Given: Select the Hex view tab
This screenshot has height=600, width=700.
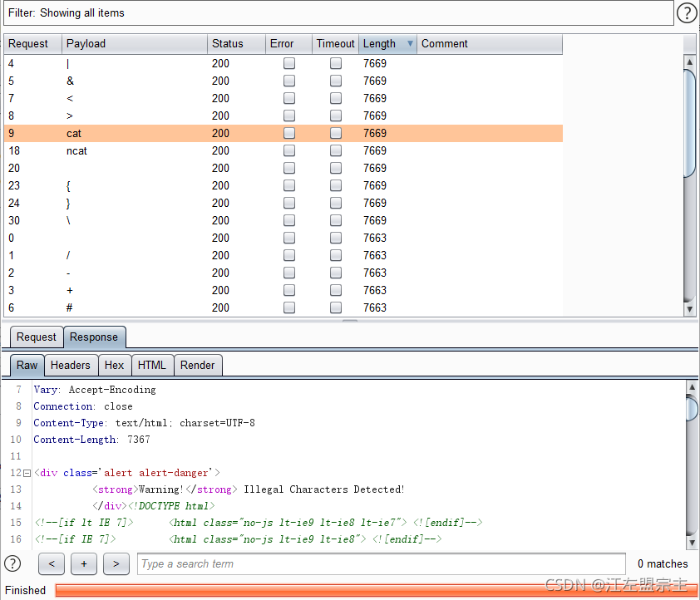Looking at the screenshot, I should 114,366.
